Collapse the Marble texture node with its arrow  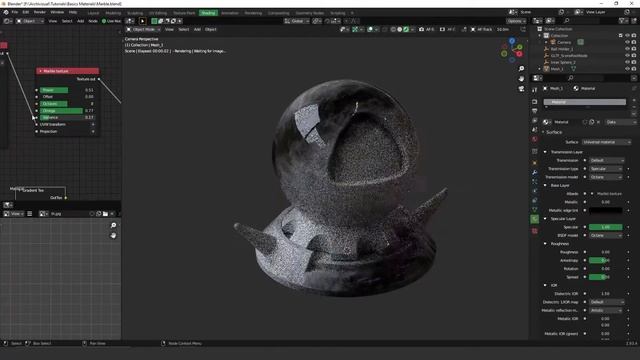click(40, 71)
